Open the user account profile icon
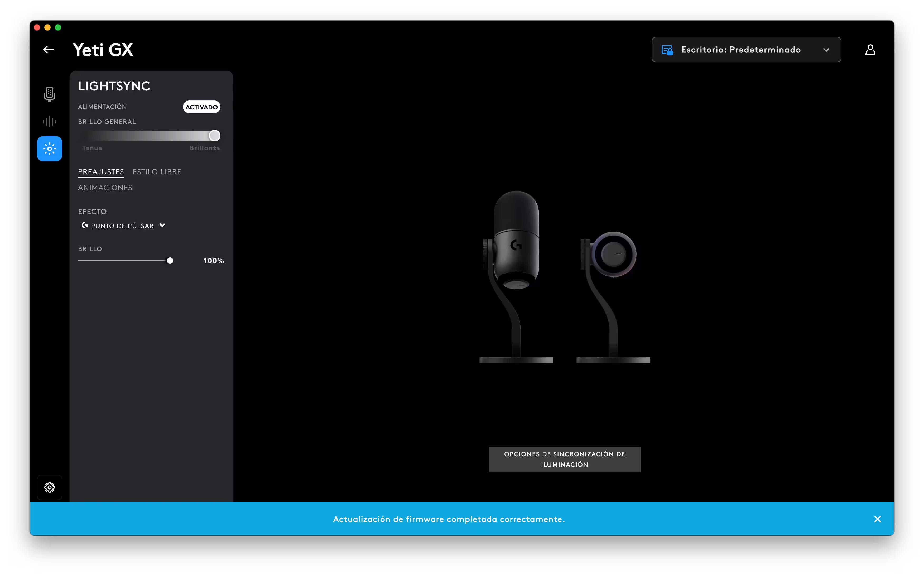924x575 pixels. click(x=870, y=50)
